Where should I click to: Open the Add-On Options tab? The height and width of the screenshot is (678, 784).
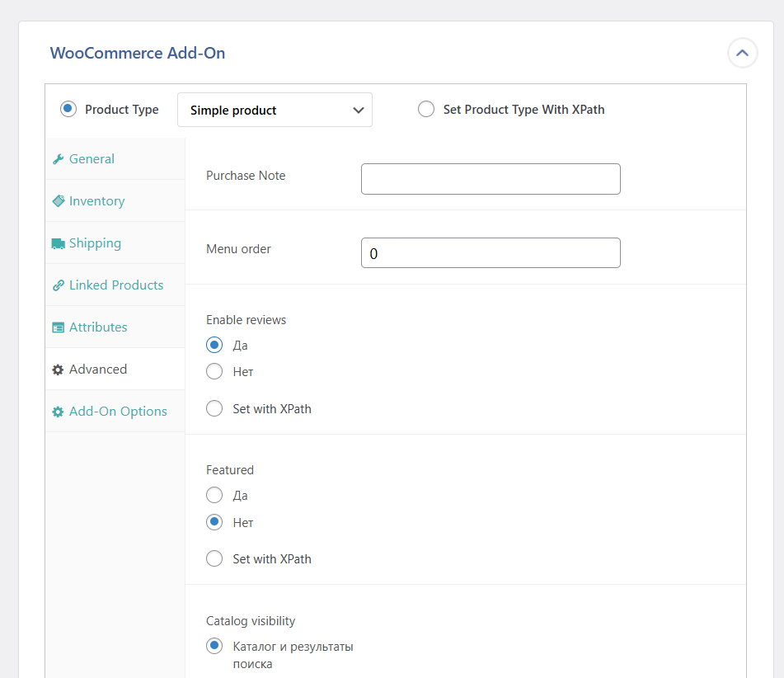pyautogui.click(x=118, y=412)
